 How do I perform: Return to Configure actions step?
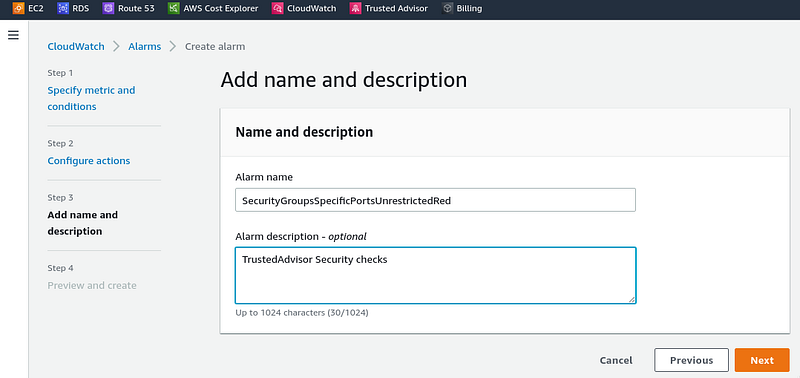89,161
